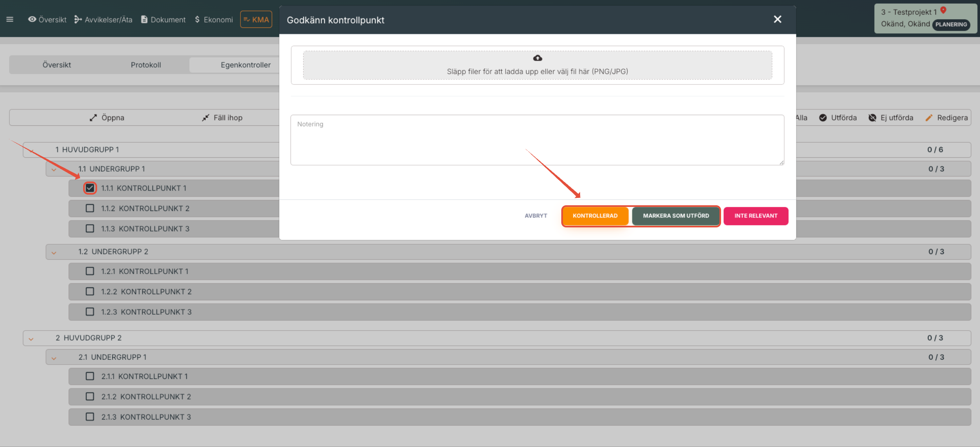Image resolution: width=980 pixels, height=447 pixels.
Task: Open the KMA menu item
Action: pos(256,19)
